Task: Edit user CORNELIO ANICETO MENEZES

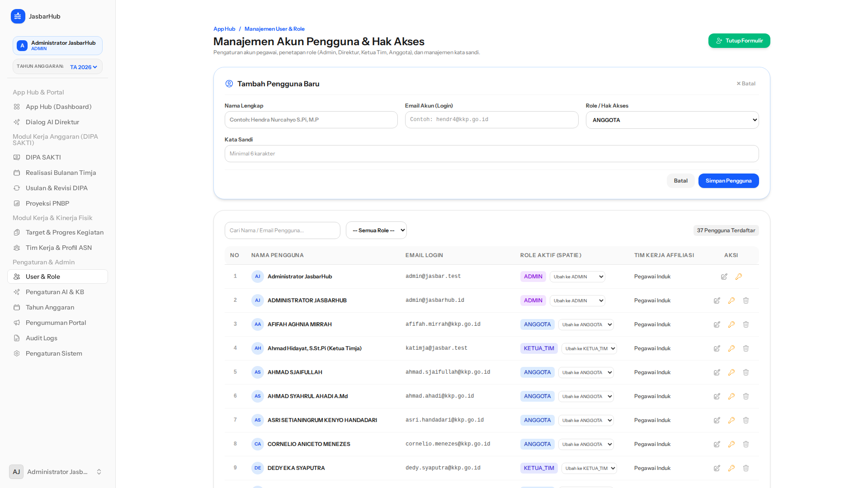Action: coord(717,444)
